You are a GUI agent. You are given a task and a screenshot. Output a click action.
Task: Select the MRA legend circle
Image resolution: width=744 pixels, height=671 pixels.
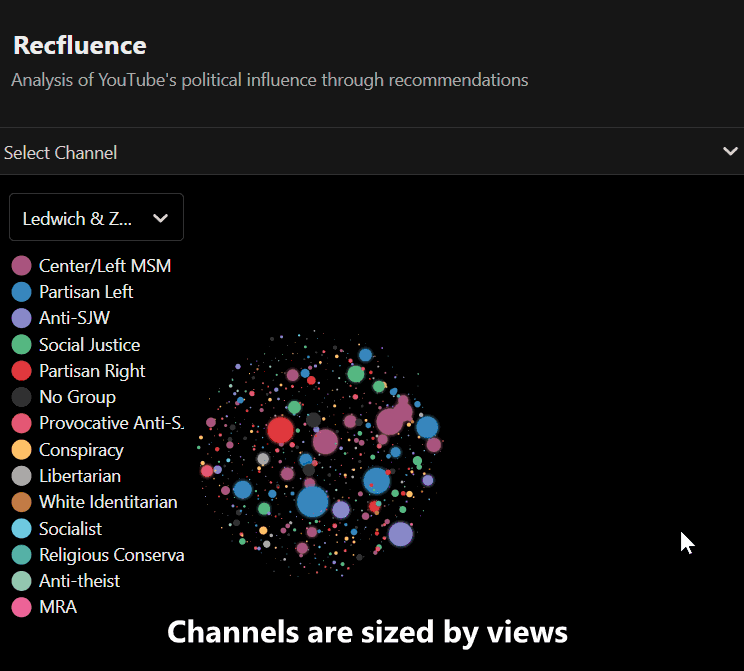point(21,607)
